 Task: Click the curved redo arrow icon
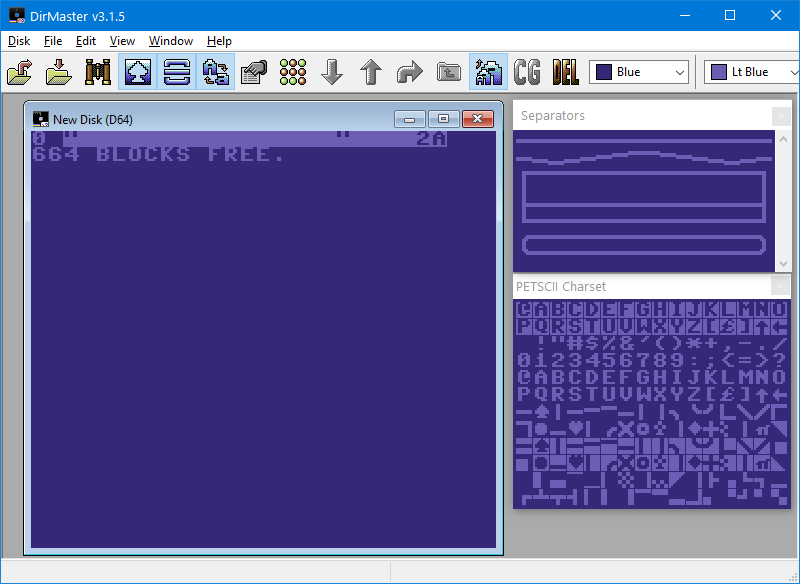pyautogui.click(x=410, y=72)
